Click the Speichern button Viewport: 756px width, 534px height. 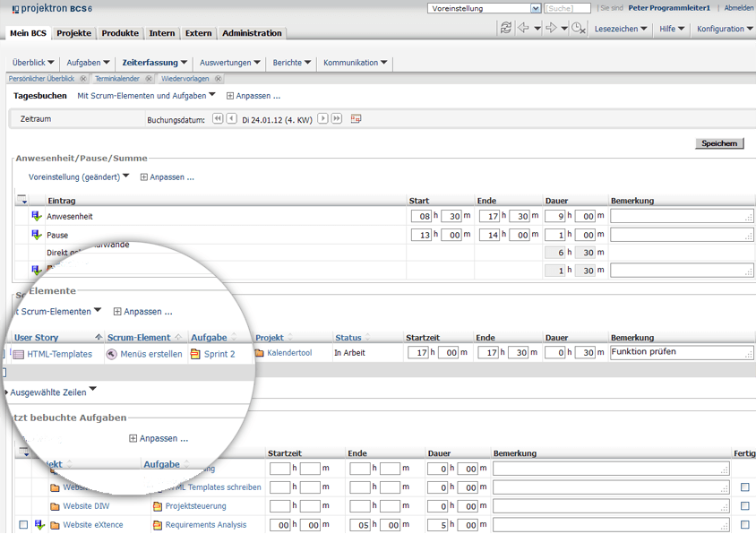[719, 143]
